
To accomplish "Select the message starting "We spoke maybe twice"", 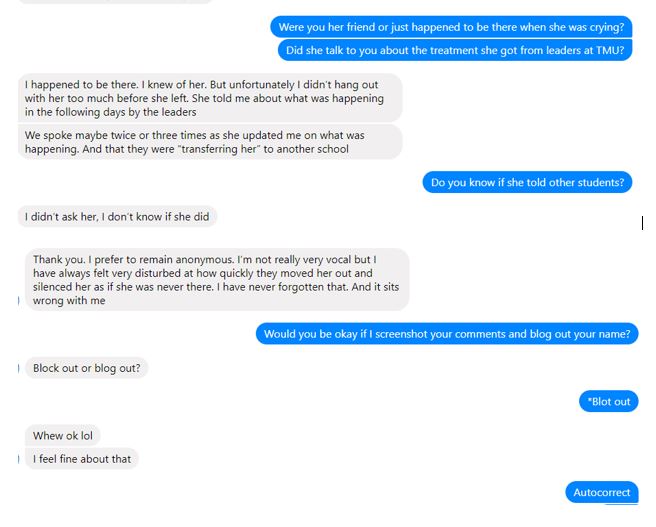I will click(210, 142).
